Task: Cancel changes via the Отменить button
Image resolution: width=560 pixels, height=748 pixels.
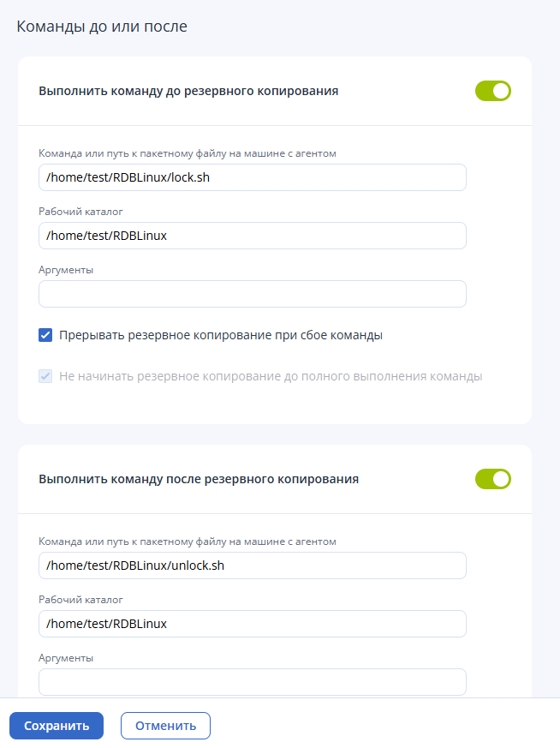Action: (165, 726)
